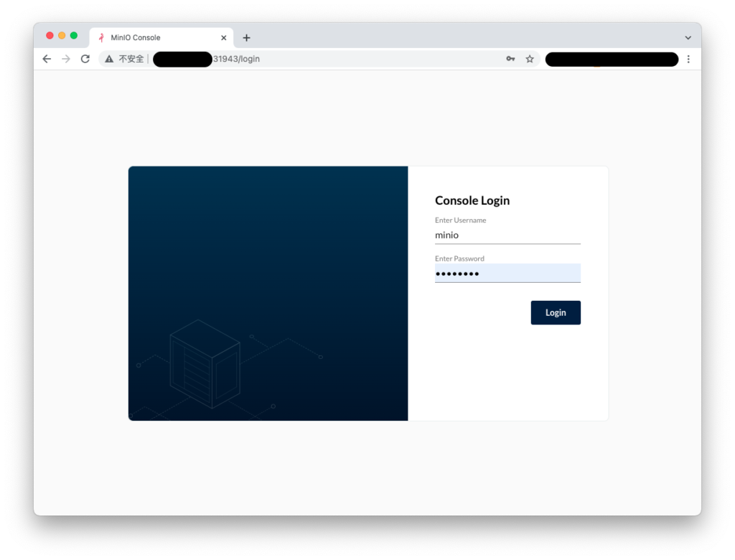Click the green maximize window button
The width and height of the screenshot is (735, 560).
[x=73, y=36]
